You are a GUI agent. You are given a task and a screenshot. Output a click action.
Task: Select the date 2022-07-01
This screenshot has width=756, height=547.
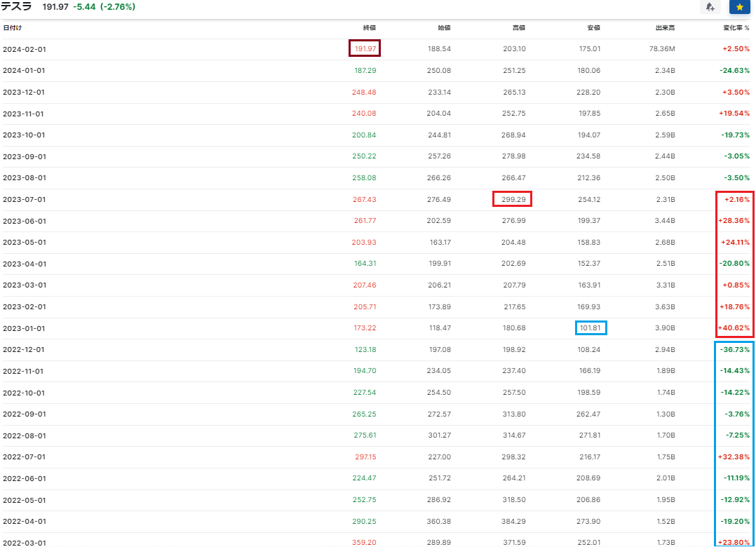click(24, 457)
